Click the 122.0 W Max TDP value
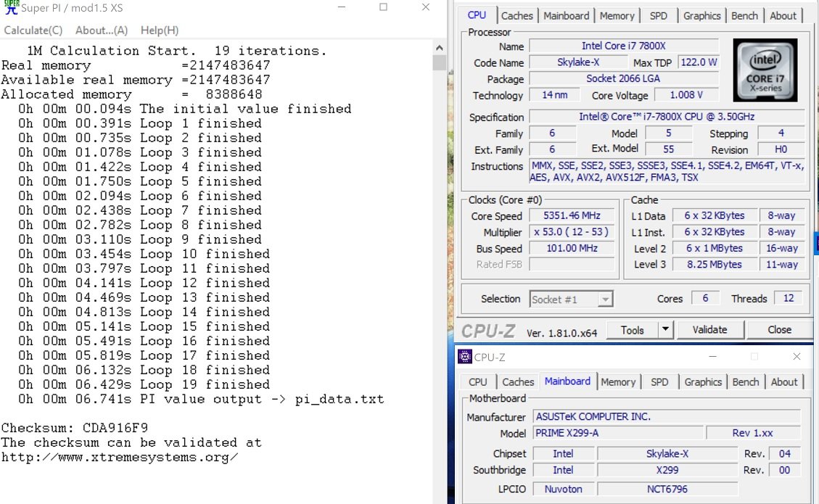This screenshot has height=504, width=819. [x=699, y=62]
